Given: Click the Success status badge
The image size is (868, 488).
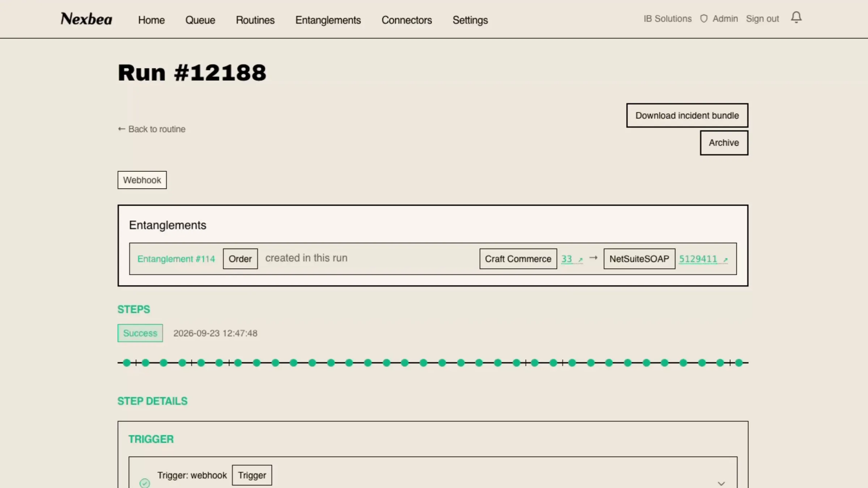Looking at the screenshot, I should (140, 333).
